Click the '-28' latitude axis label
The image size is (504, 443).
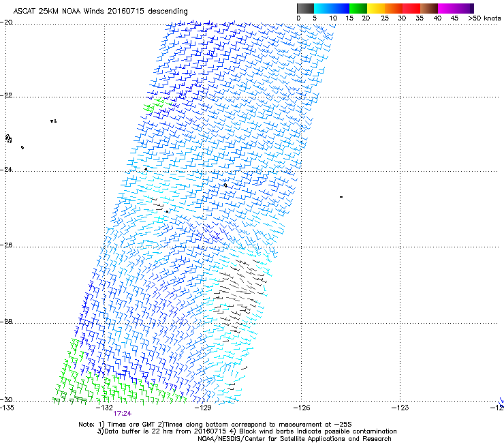click(6, 322)
